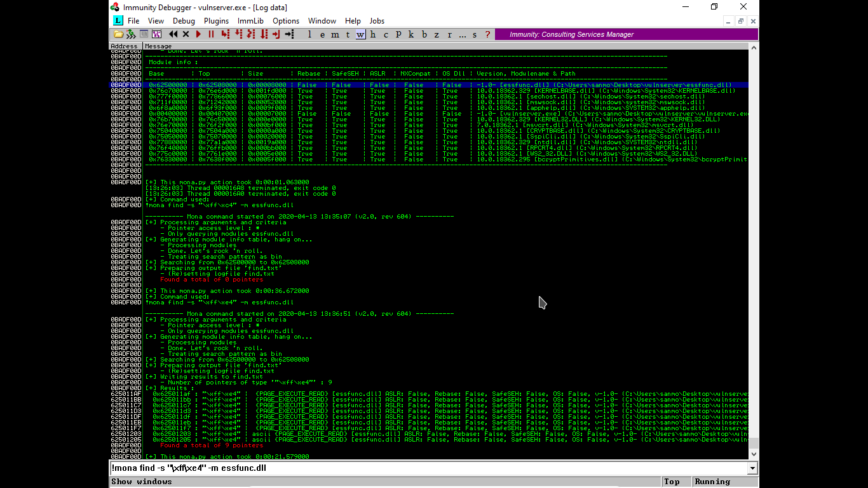Click the Log window 'L' system icon
868x488 pixels.
click(x=118, y=21)
